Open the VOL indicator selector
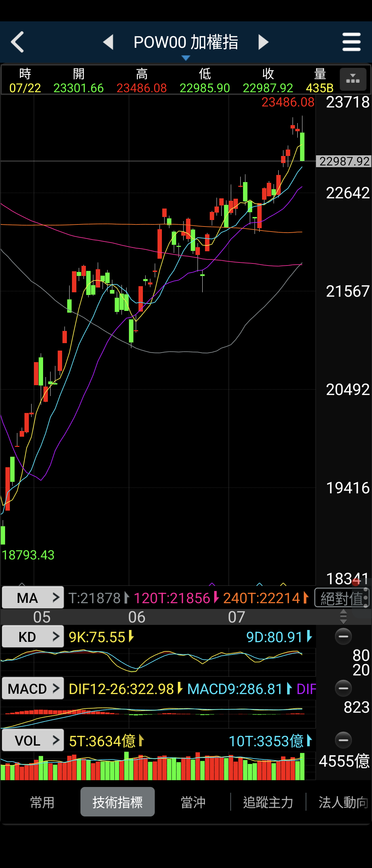Viewport: 372px width, 868px height. point(33,741)
